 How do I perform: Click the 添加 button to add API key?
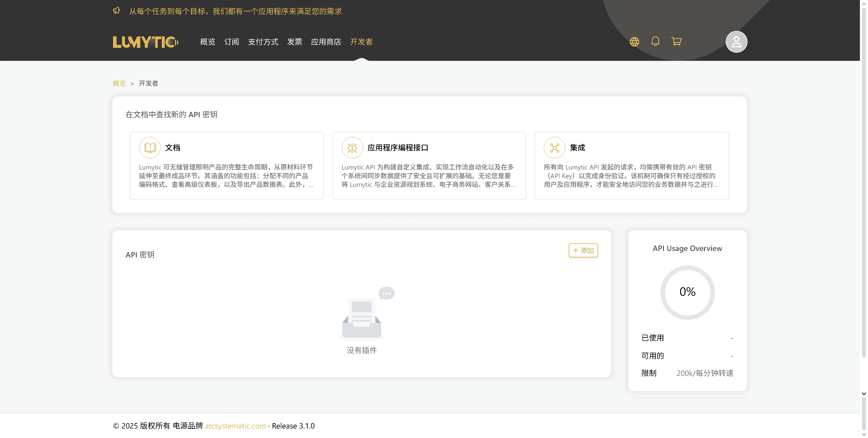[x=583, y=251]
